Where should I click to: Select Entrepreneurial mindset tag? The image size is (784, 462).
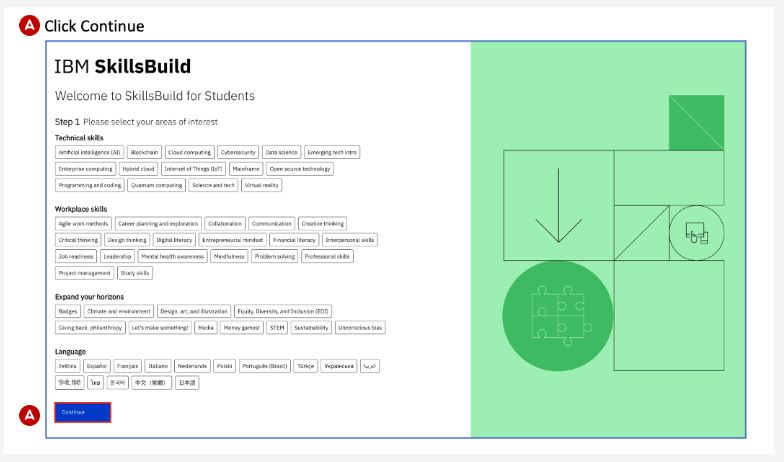(x=232, y=240)
